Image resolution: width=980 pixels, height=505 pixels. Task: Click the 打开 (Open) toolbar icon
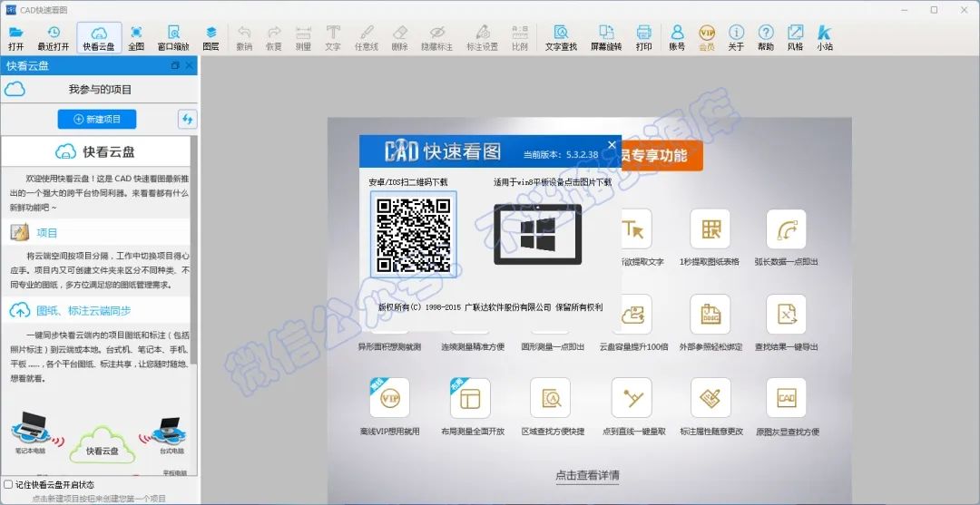[16, 38]
